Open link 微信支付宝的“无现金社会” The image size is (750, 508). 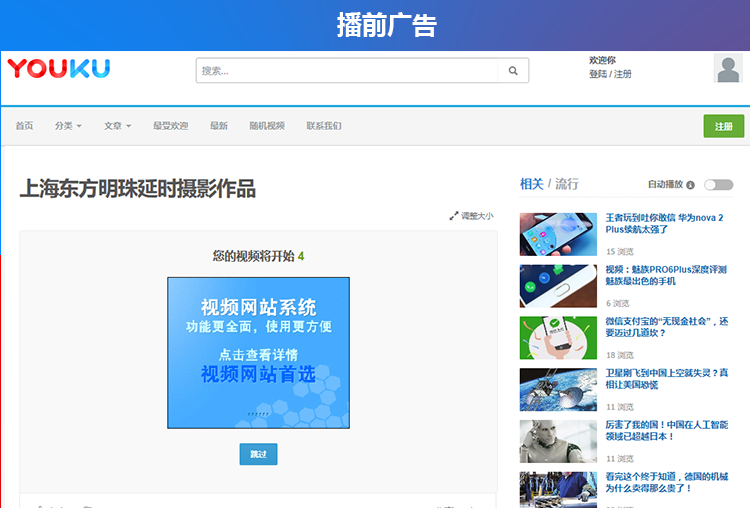[667, 327]
